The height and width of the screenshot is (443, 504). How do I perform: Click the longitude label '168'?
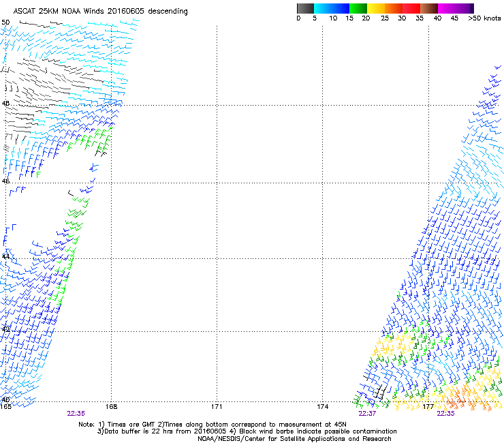click(x=111, y=407)
